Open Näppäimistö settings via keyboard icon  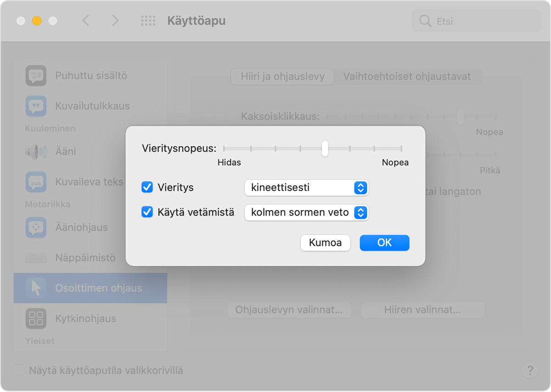(36, 258)
